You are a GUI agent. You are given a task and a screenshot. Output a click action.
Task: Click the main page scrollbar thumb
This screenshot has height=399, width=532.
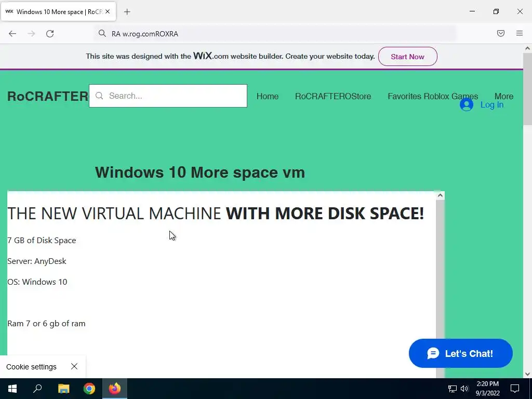tap(527, 89)
